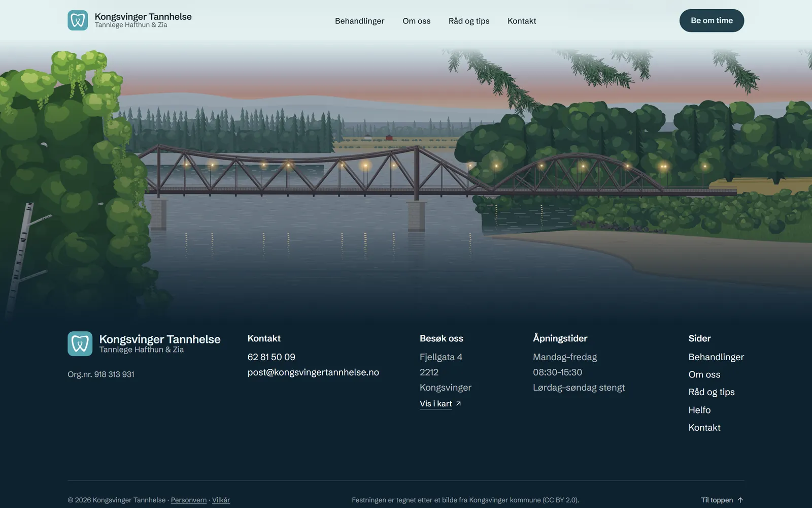Click the arrow icon next to Vis i kart
Image resolution: width=812 pixels, height=508 pixels.
tap(458, 404)
